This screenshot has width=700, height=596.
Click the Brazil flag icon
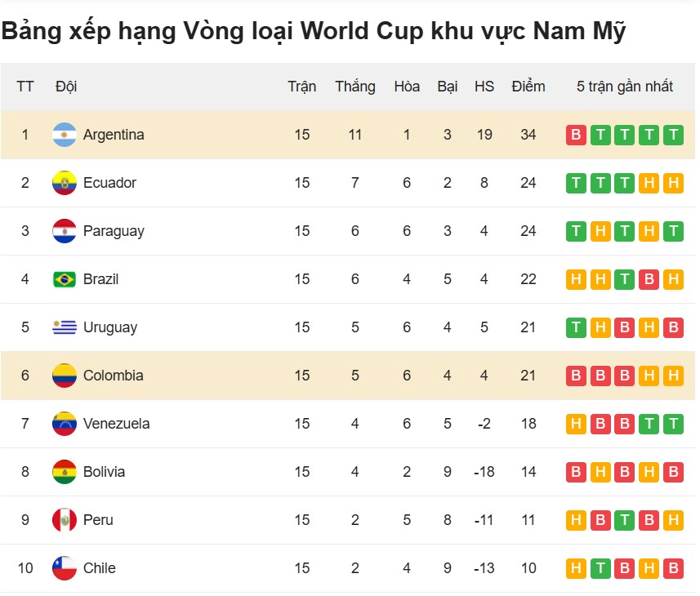point(65,280)
